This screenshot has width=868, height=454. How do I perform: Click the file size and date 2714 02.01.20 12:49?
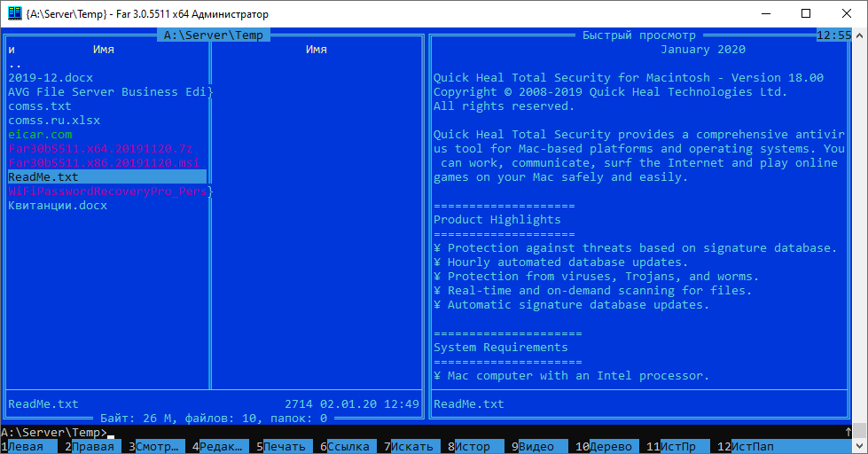(351, 404)
